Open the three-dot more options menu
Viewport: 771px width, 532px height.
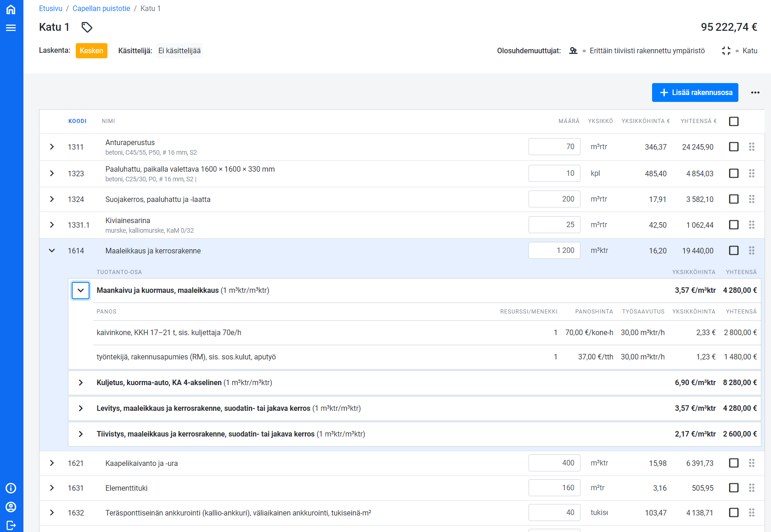tap(755, 93)
